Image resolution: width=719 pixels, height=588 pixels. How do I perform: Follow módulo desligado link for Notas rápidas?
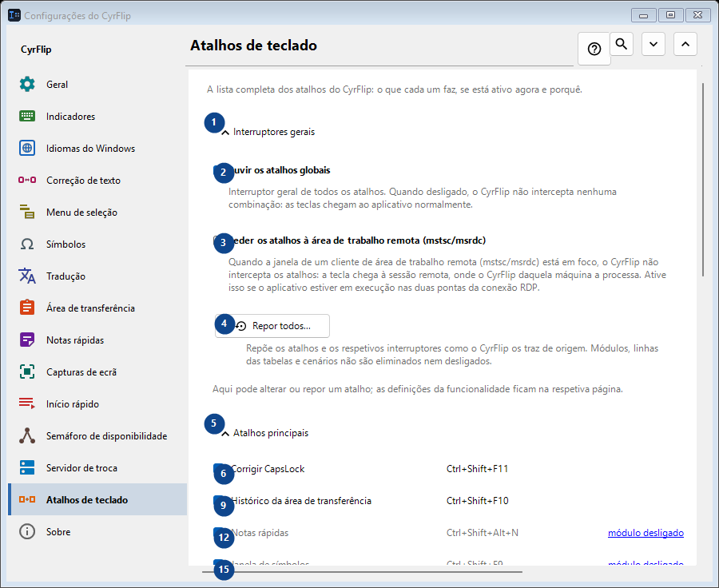(646, 533)
